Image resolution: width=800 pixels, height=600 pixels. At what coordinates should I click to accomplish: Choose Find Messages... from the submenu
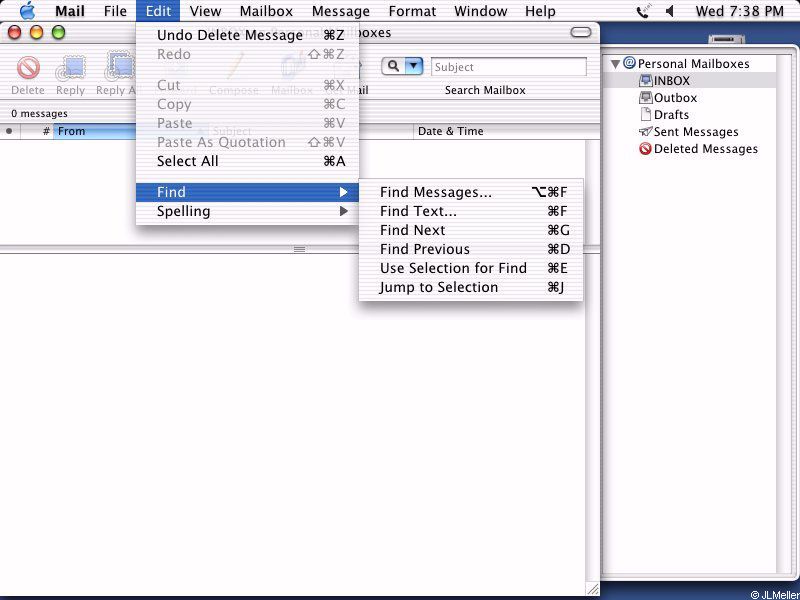click(x=471, y=192)
